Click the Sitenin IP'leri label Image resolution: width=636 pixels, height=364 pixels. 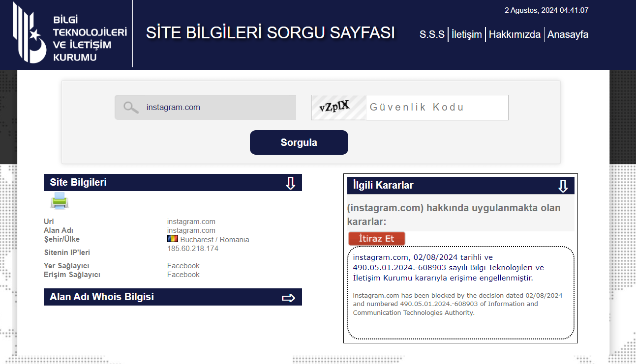point(67,252)
